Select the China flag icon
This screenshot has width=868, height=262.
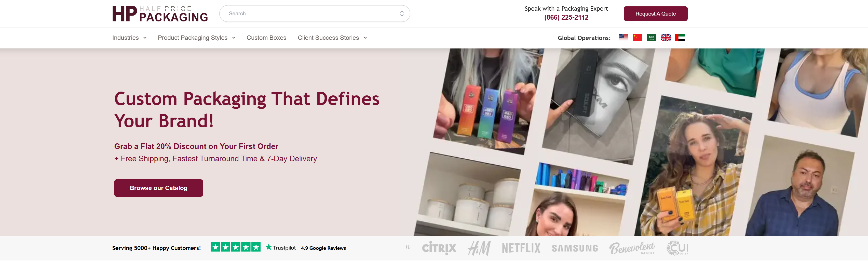pyautogui.click(x=637, y=38)
